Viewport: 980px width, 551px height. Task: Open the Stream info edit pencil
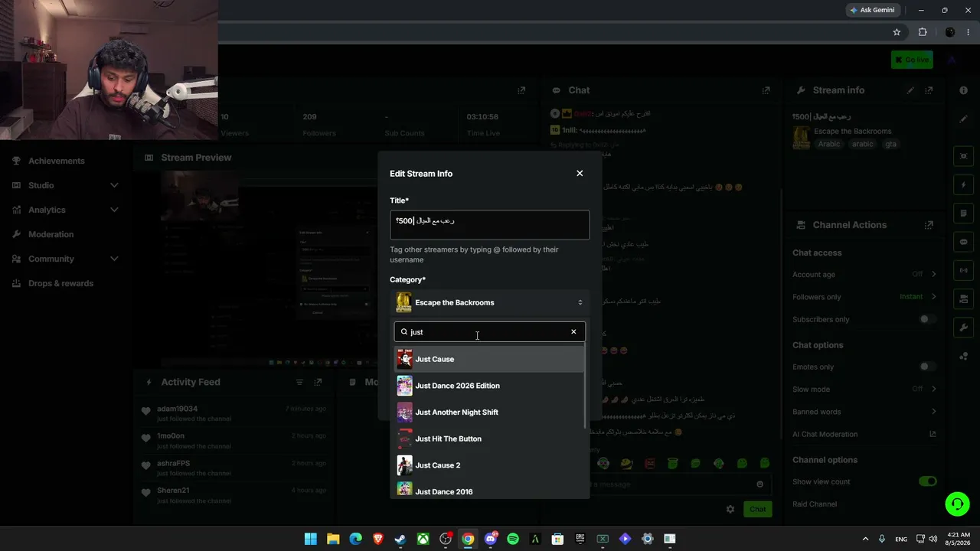[910, 90]
